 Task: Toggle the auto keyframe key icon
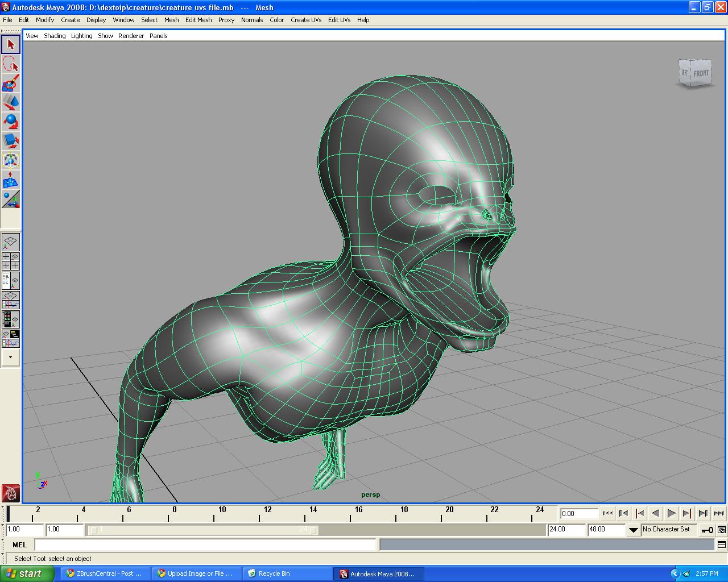click(x=707, y=530)
